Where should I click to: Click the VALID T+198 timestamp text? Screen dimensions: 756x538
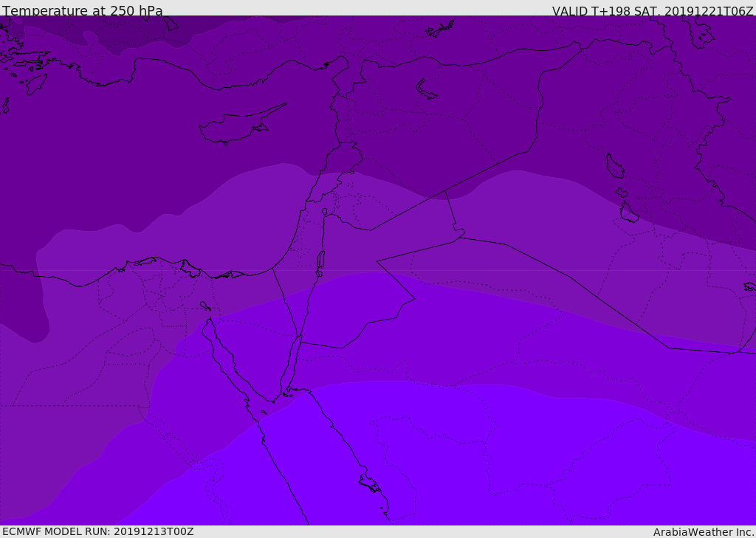coord(653,11)
